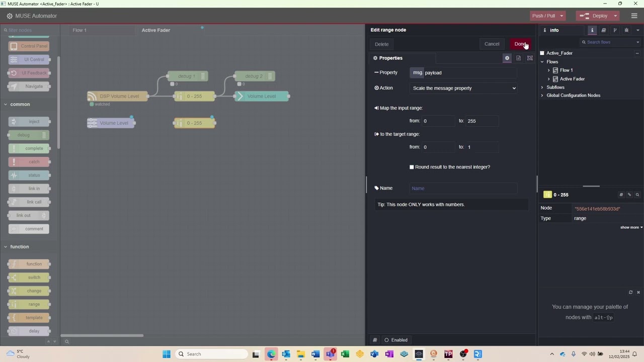The height and width of the screenshot is (362, 644).
Task: Click Done to save the range node
Action: coord(520,44)
